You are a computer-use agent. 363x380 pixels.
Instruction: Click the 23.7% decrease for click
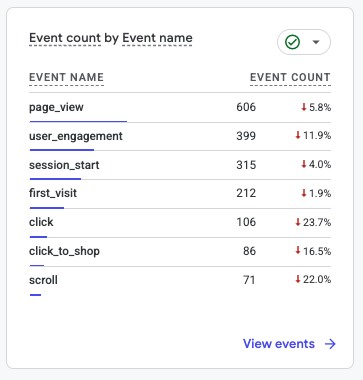[313, 222]
